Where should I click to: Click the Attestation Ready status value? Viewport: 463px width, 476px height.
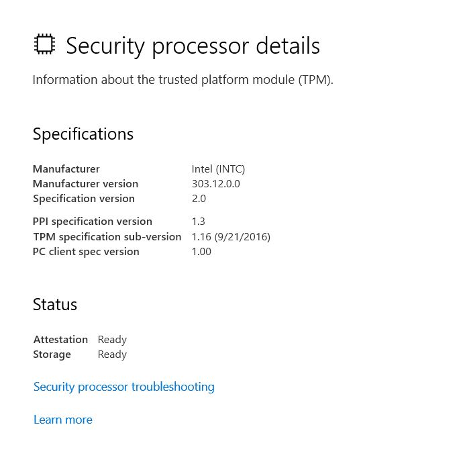tap(112, 340)
